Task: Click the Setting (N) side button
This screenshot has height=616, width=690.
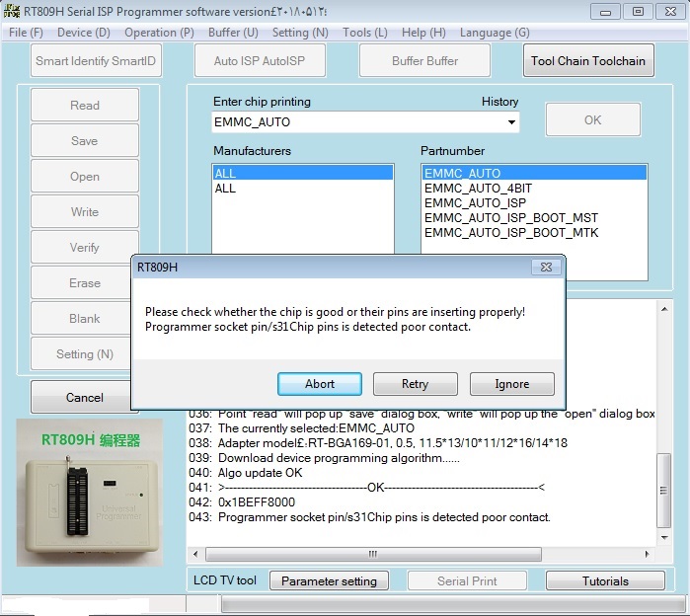Action: [81, 354]
